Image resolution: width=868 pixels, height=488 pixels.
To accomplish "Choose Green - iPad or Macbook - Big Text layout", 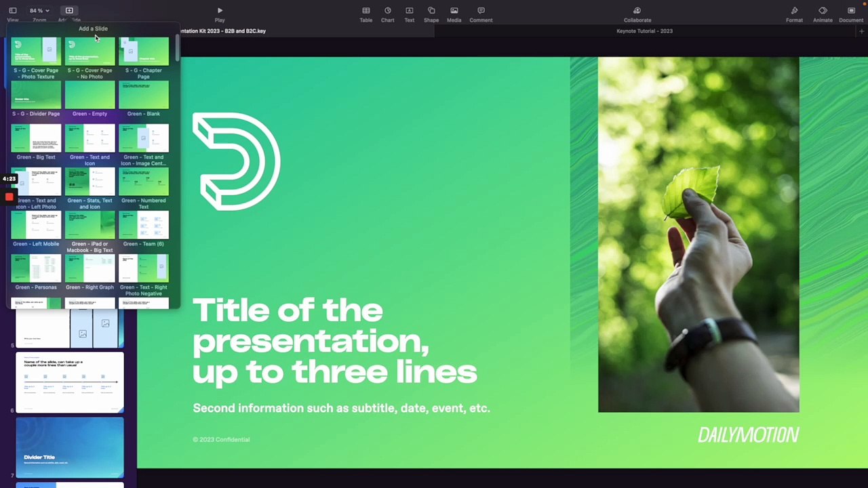I will (90, 225).
